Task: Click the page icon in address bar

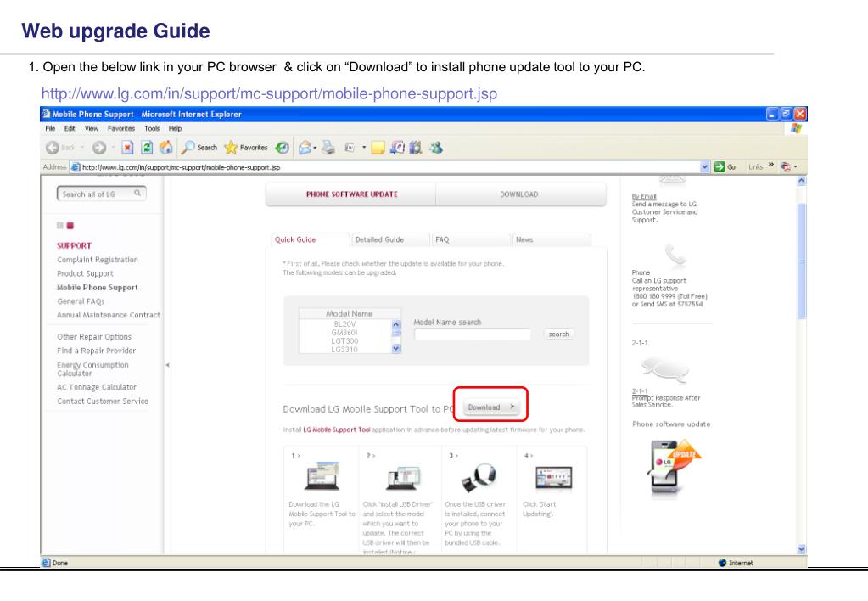Action: pos(76,166)
